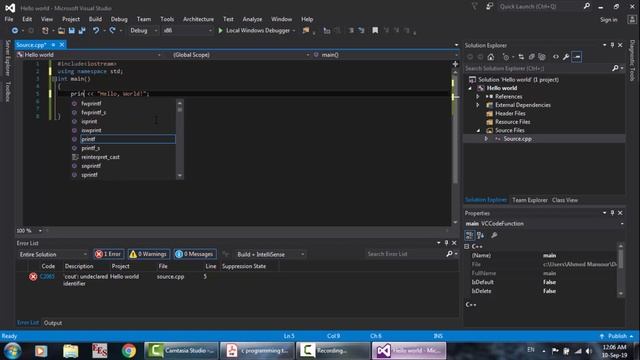Click the Solution Explorer search magnifier icon

(615, 69)
